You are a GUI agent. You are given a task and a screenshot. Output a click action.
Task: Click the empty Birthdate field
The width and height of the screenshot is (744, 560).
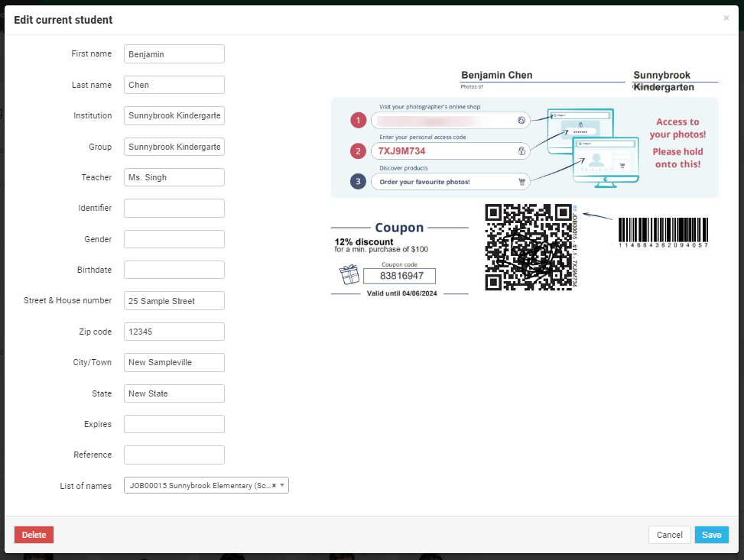[x=174, y=270]
